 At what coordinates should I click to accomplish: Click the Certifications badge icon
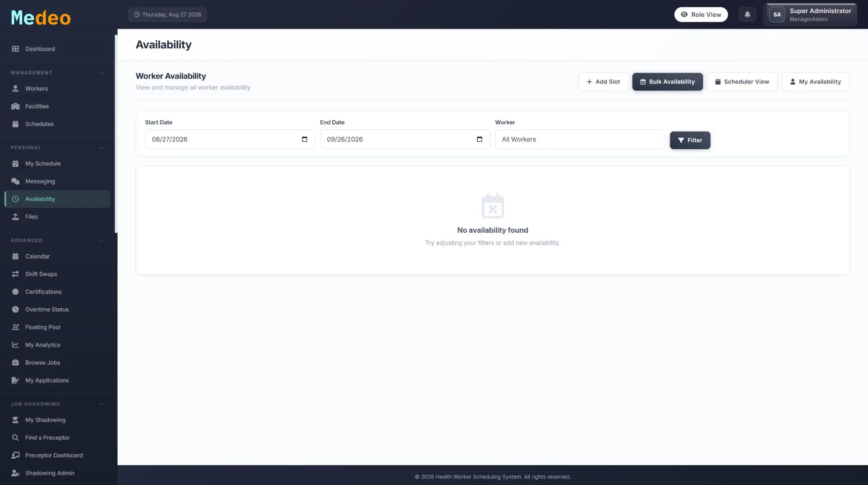(15, 292)
